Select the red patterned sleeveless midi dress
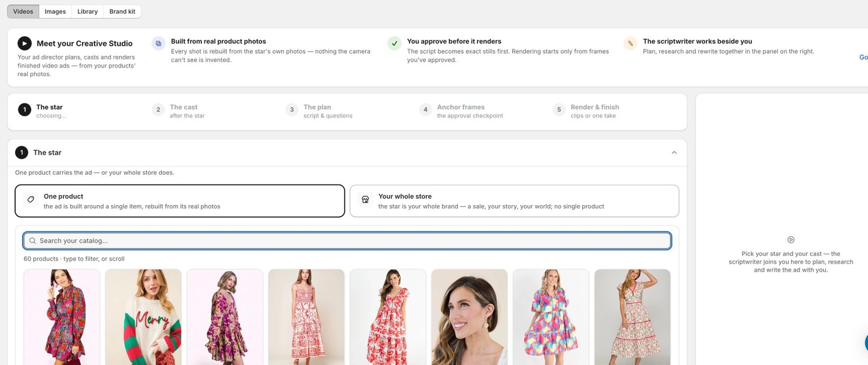 [x=307, y=317]
